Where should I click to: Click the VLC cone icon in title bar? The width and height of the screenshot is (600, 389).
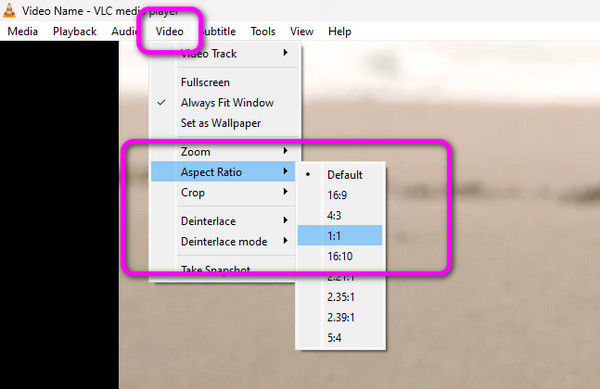point(9,10)
